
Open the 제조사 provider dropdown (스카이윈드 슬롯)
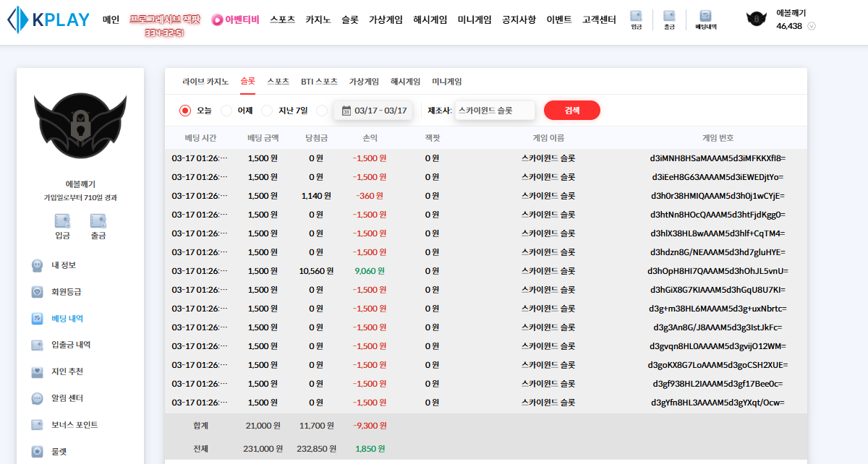coord(495,111)
